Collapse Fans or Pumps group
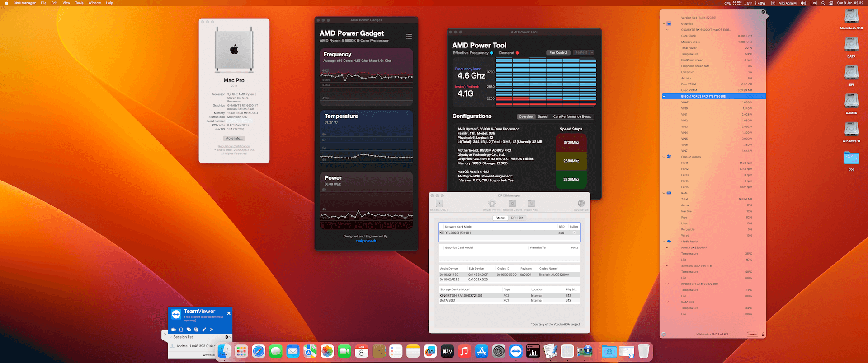The image size is (868, 363). [664, 157]
